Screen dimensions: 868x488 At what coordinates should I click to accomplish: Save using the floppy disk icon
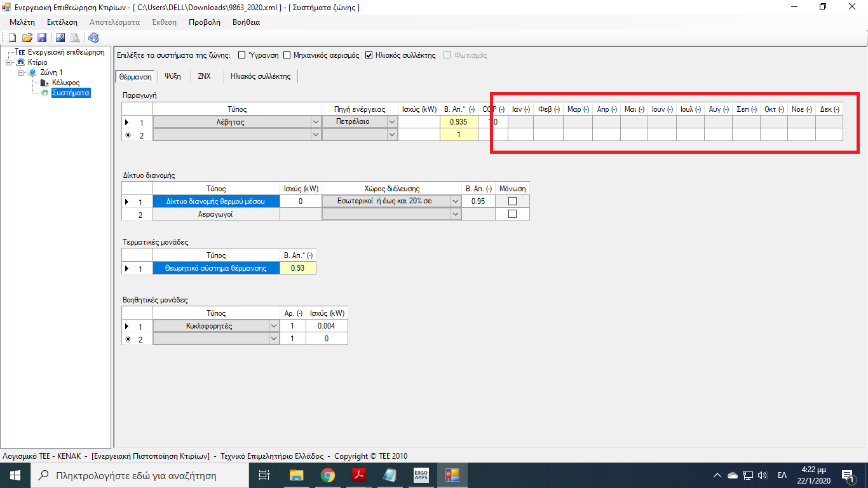(42, 38)
